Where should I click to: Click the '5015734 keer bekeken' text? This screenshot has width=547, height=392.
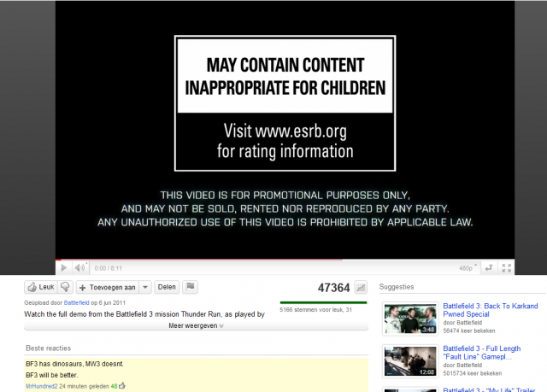tap(473, 373)
